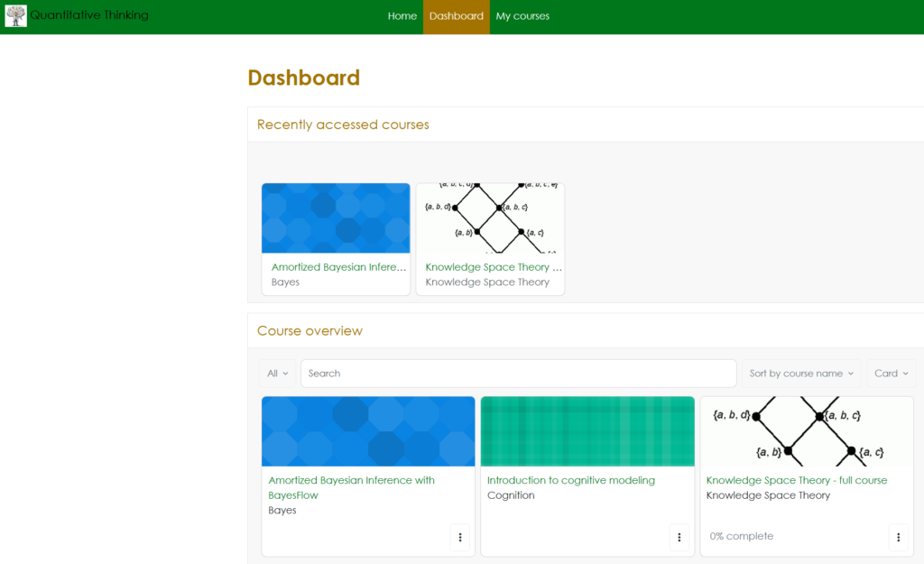Click the lattice diagram thumbnail in Recently accessed
Viewport: 924px width, 564px height.
coord(490,218)
